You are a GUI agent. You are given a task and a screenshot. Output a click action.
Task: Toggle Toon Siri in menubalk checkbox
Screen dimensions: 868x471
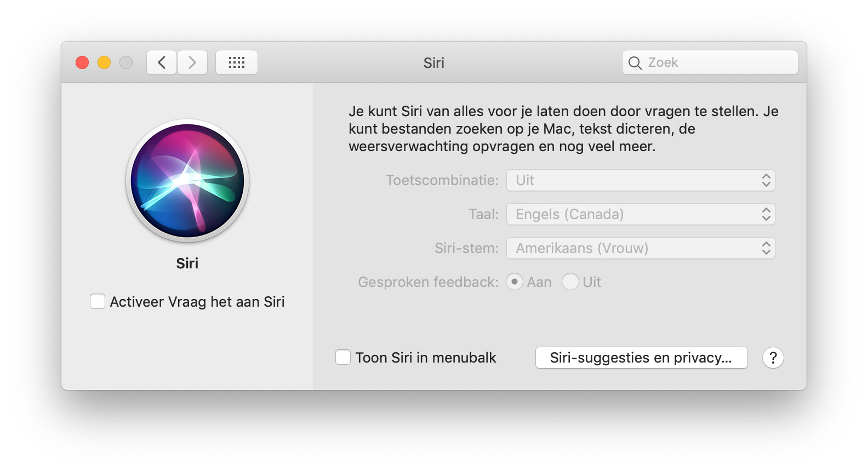click(343, 357)
